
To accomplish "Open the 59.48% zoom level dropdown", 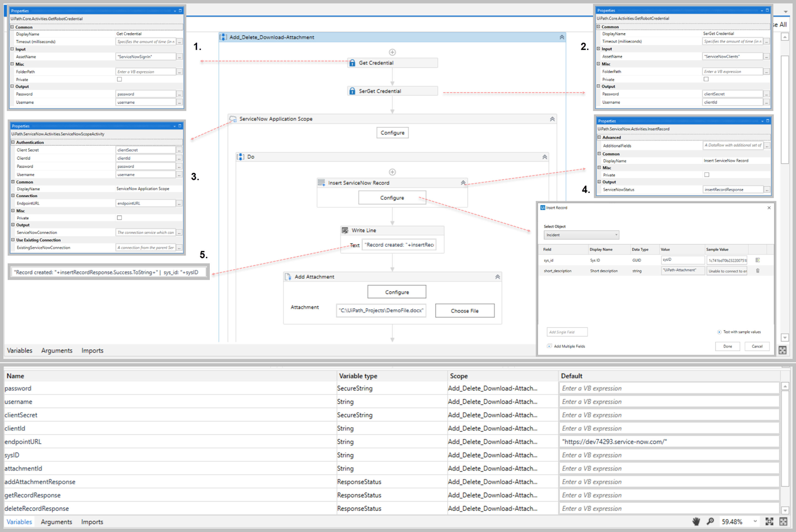I will pos(755,521).
